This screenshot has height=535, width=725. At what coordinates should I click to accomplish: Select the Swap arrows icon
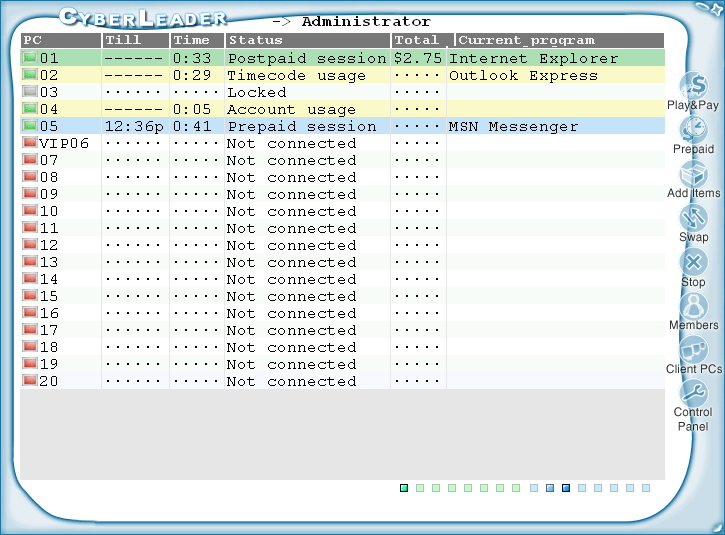[694, 217]
